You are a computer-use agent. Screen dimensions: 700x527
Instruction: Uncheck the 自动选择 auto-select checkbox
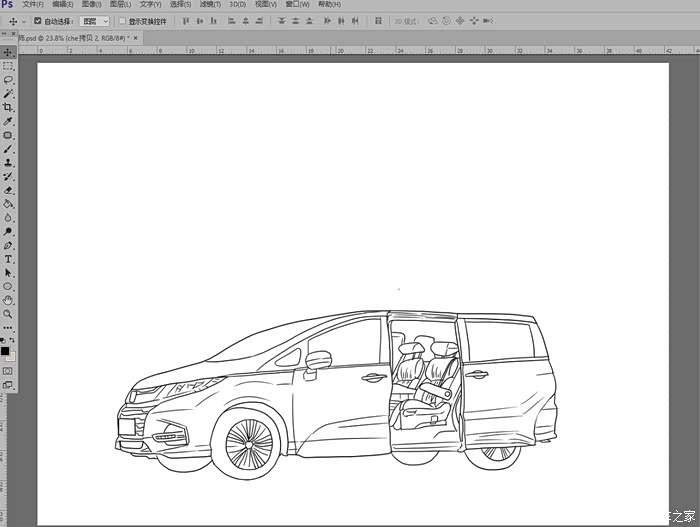click(x=38, y=20)
